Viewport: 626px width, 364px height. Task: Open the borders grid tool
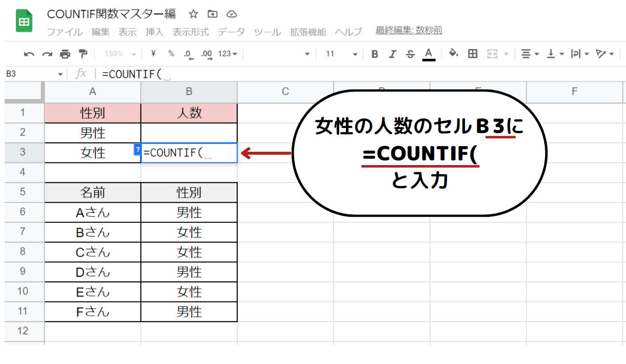(x=473, y=54)
